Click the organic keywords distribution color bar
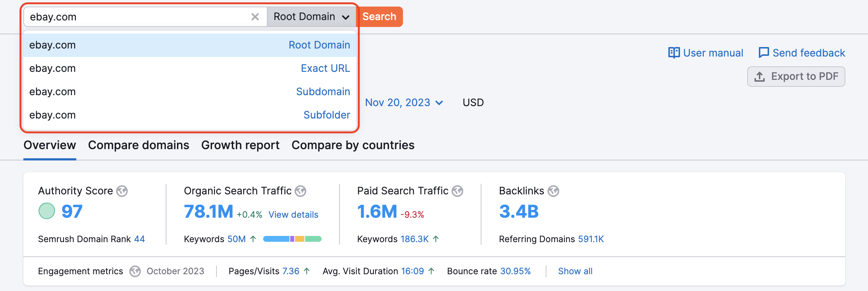868x291 pixels. pos(292,239)
